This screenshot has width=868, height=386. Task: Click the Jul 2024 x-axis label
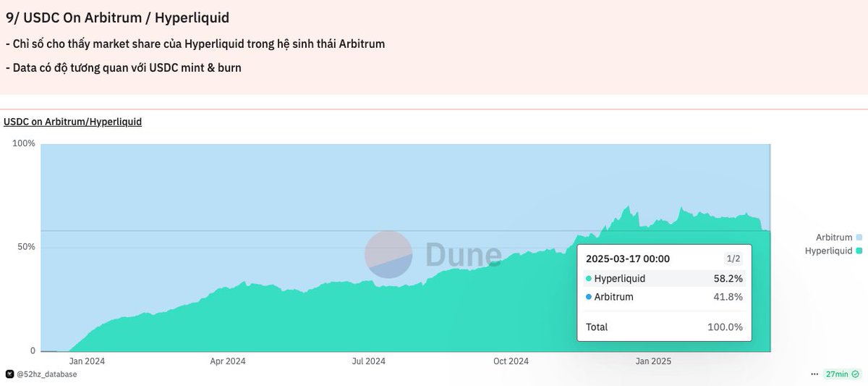(368, 361)
